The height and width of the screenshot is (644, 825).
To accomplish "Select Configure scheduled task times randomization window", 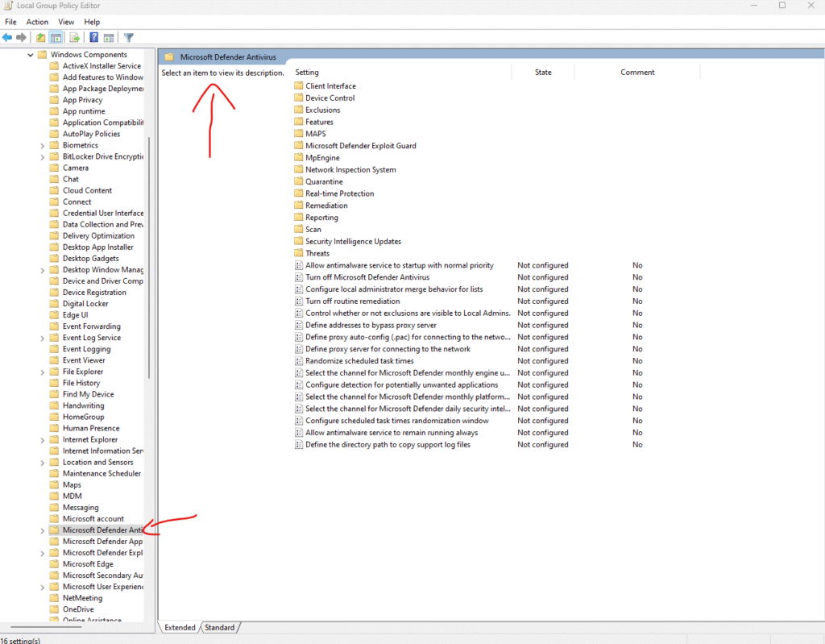I will click(396, 421).
